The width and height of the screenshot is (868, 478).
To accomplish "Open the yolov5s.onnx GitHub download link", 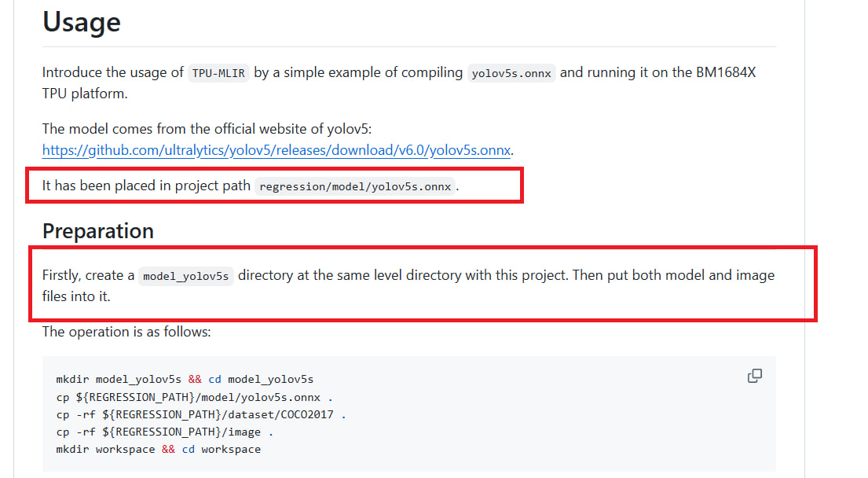I will point(277,149).
